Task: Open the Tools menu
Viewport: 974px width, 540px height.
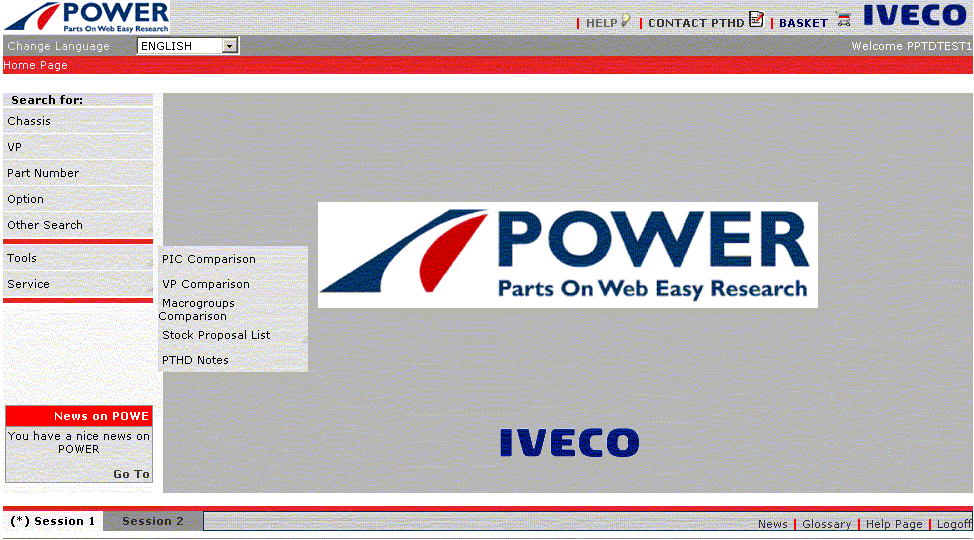Action: 78,258
